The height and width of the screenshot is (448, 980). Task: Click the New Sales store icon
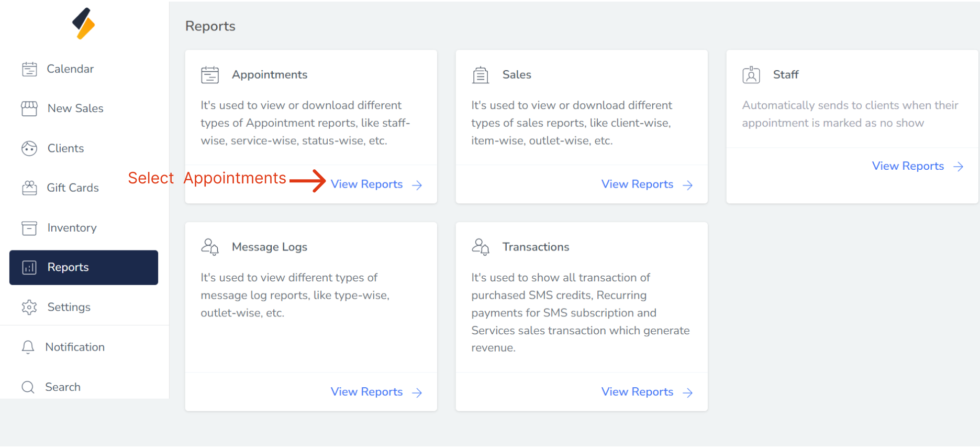29,108
